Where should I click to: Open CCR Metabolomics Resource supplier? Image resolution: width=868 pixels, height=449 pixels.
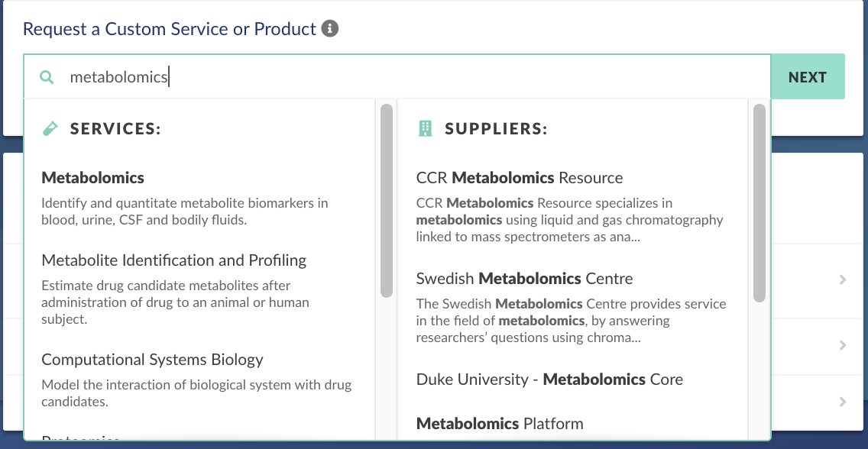[x=520, y=178]
